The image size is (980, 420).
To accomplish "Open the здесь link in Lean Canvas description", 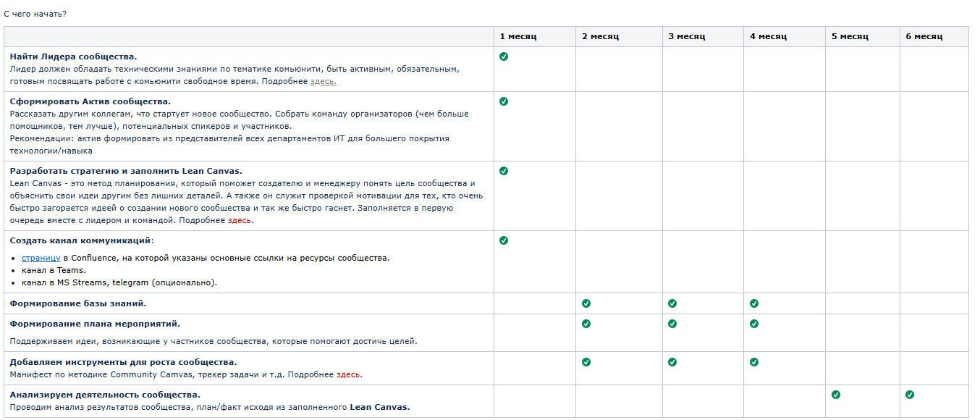I will click(240, 220).
